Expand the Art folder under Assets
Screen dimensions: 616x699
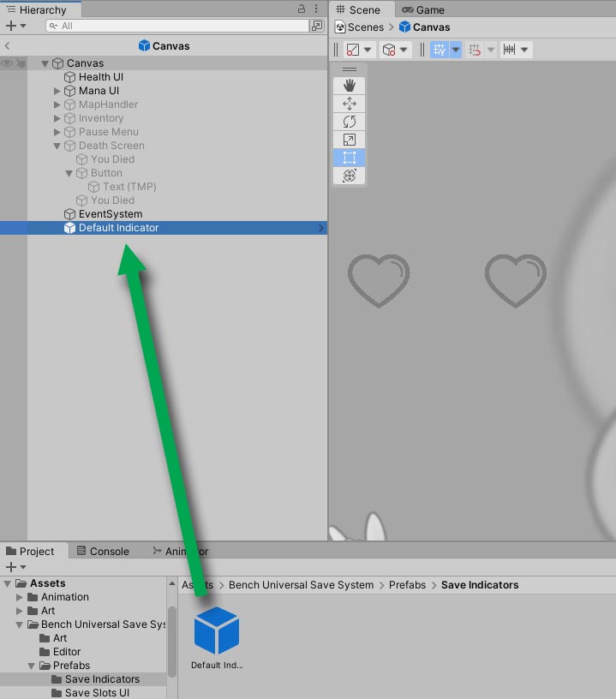[x=19, y=611]
